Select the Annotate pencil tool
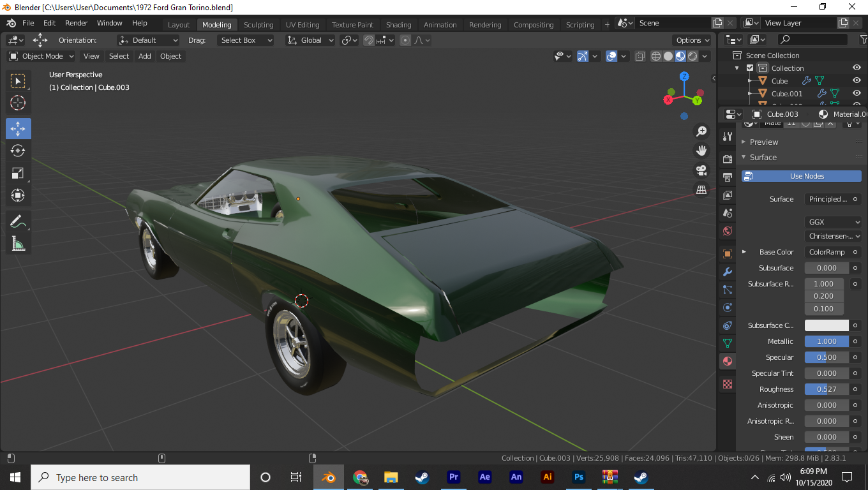This screenshot has width=868, height=490. coord(18,221)
